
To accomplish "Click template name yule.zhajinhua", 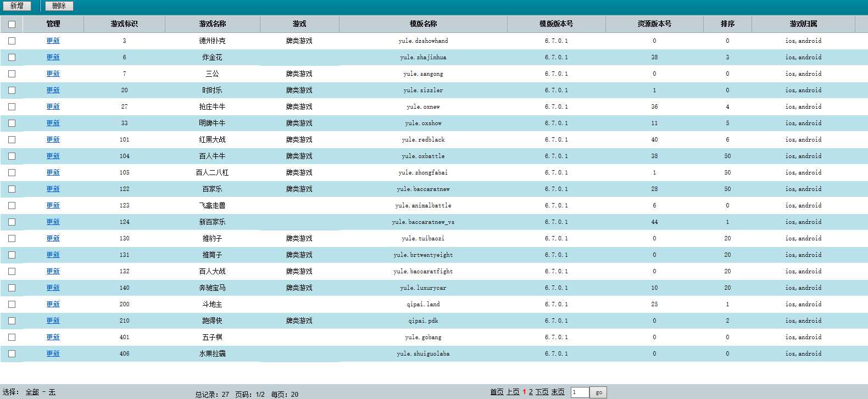I will [x=423, y=57].
